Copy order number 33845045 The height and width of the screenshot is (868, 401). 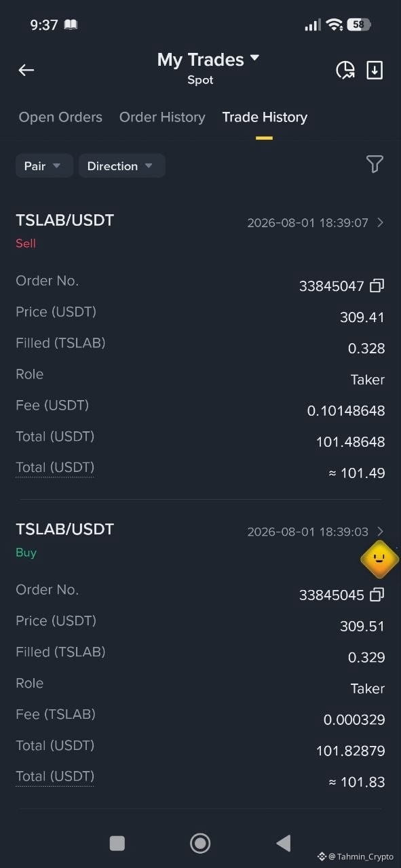[377, 595]
